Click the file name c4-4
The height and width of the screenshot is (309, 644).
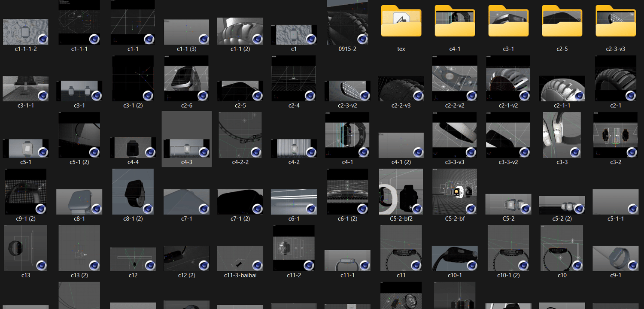[133, 162]
